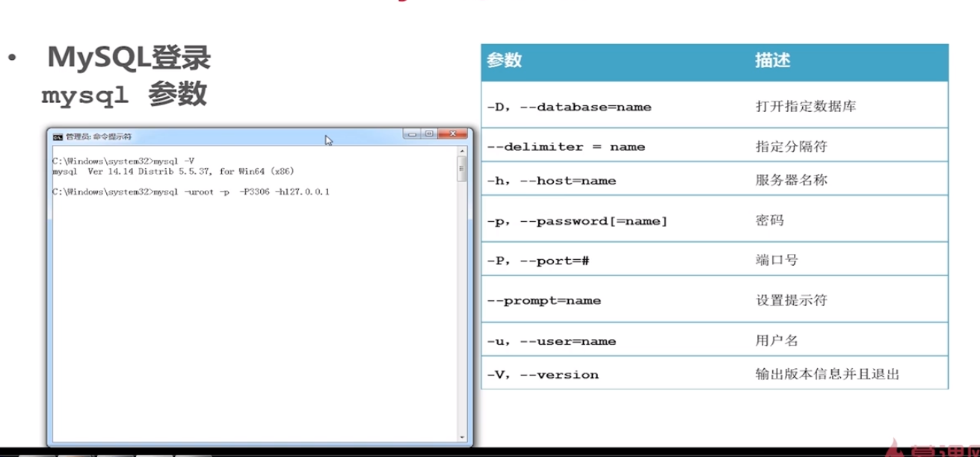Screen dimensions: 980x457
Task: Click the '描述' table header
Action: (773, 61)
